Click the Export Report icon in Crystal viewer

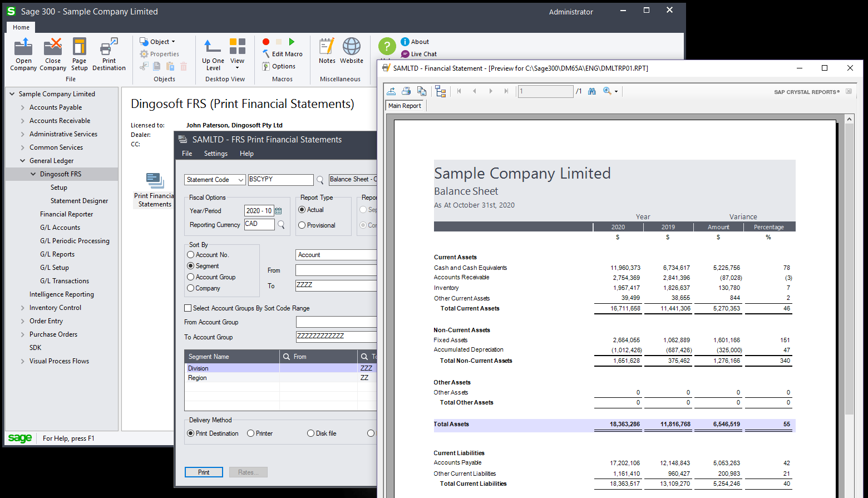pos(391,91)
